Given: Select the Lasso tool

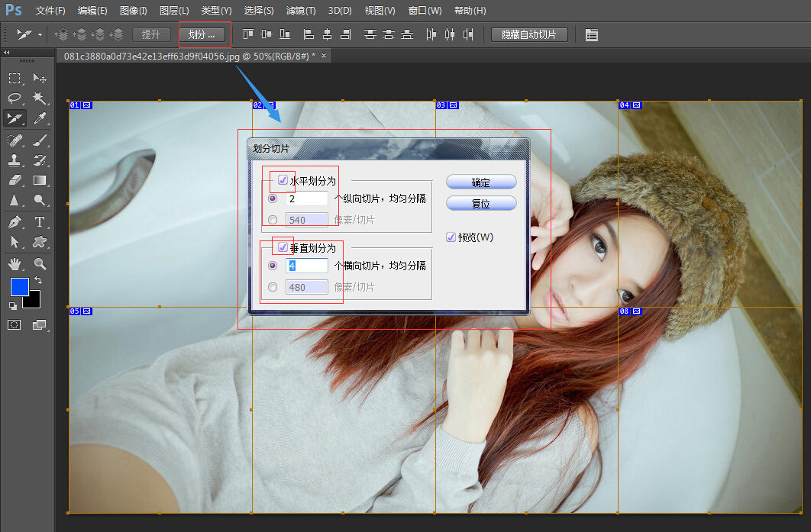Looking at the screenshot, I should coord(15,98).
